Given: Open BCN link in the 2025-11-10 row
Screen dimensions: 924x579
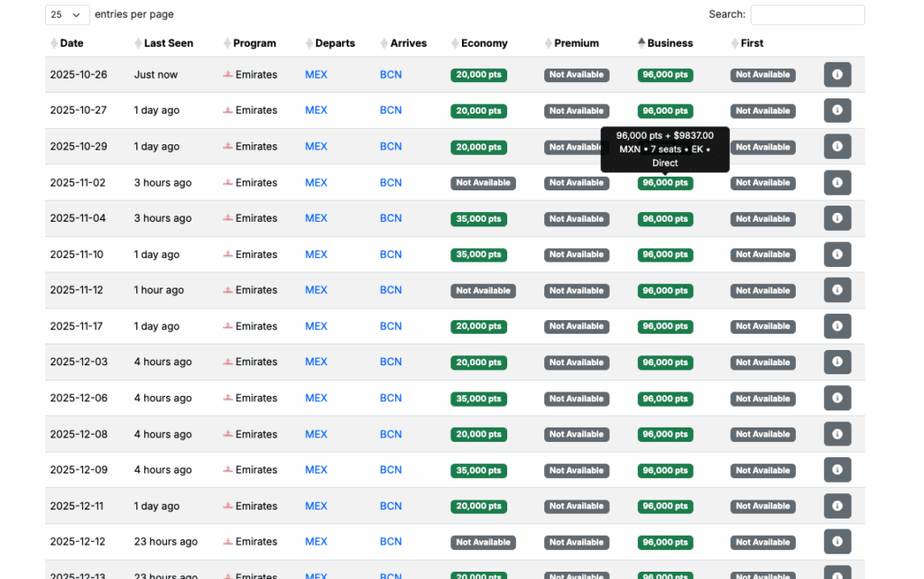Looking at the screenshot, I should coord(391,254).
